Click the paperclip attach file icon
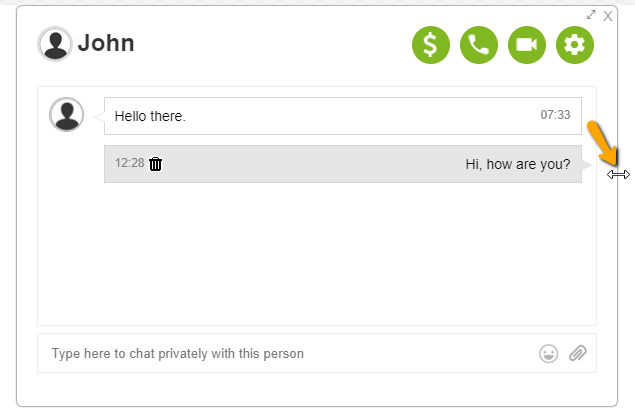635x415 pixels. point(577,353)
